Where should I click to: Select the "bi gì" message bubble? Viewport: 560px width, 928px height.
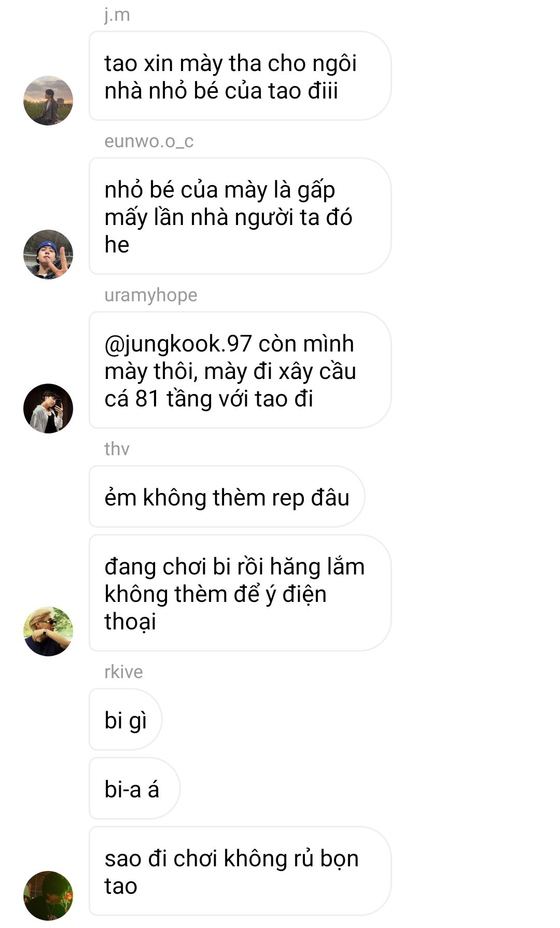[x=125, y=720]
